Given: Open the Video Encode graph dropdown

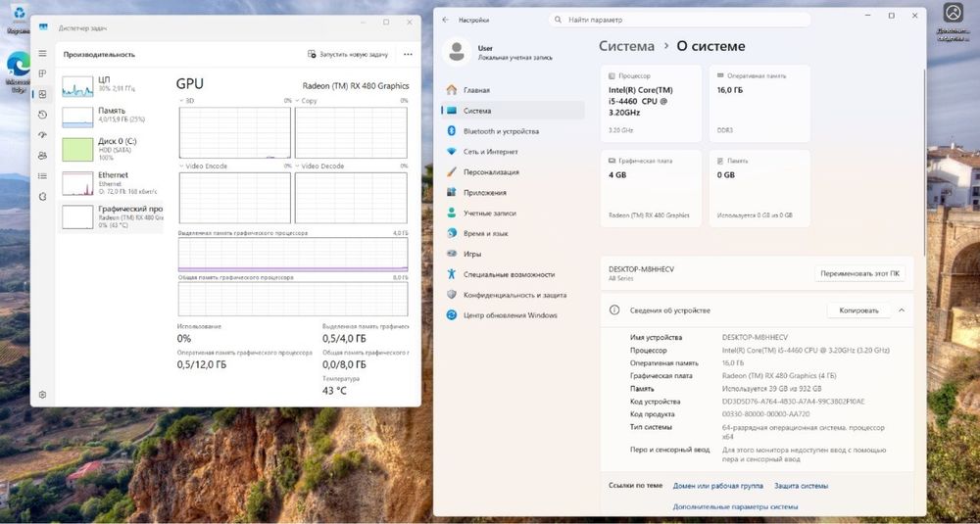Looking at the screenshot, I should point(203,167).
